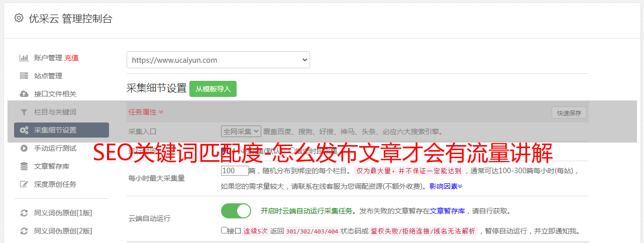The height and width of the screenshot is (243, 644).
Task: Click the 仅为最大量,并不保证一定能达到 note
Action: click(x=409, y=171)
